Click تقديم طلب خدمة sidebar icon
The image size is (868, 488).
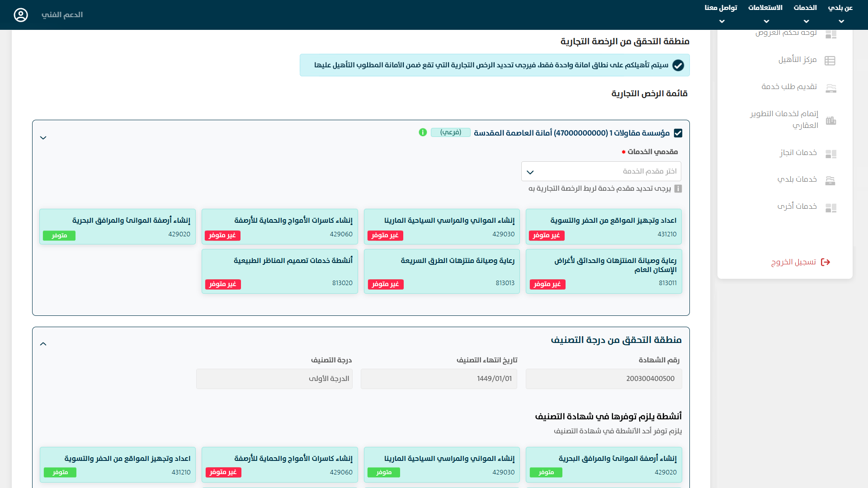pos(830,88)
